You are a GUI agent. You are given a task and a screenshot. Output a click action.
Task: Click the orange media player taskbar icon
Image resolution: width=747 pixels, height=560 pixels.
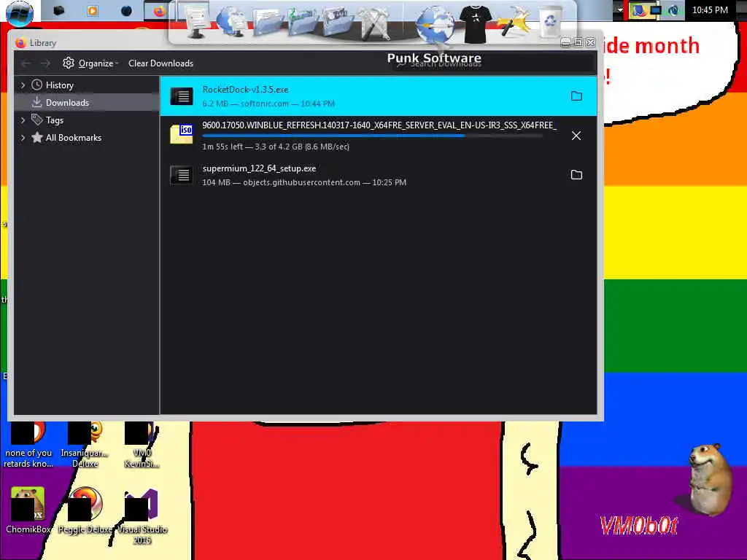click(x=93, y=10)
